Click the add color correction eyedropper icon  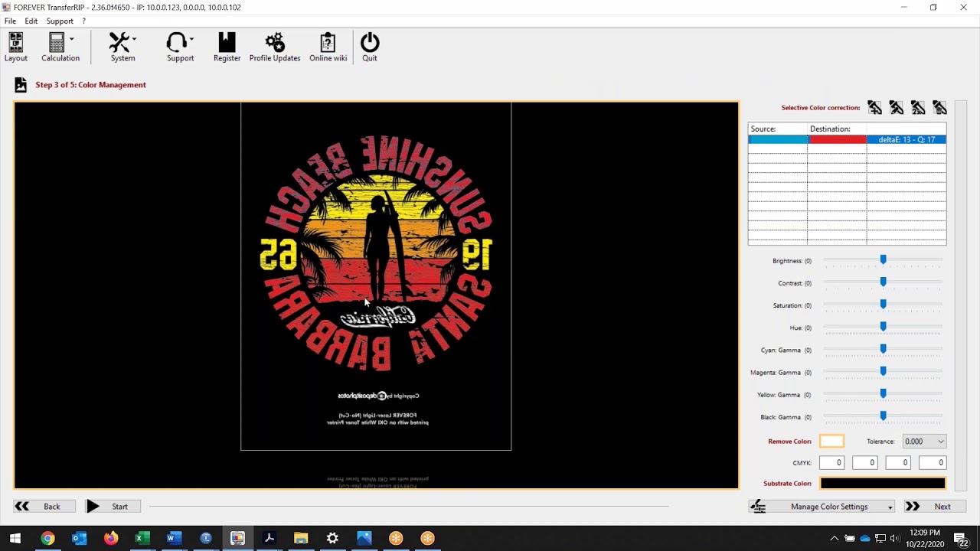click(x=874, y=108)
